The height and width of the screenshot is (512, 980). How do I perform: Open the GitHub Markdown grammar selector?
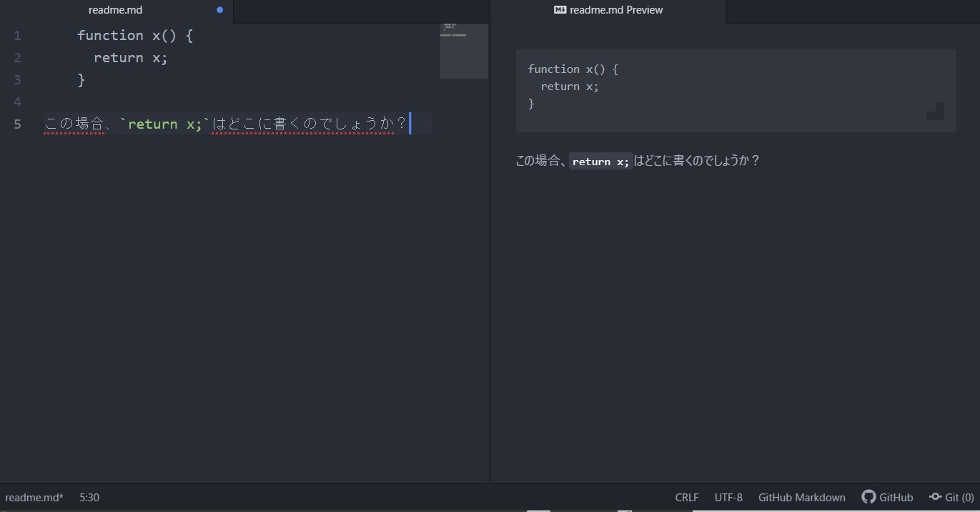pos(801,497)
